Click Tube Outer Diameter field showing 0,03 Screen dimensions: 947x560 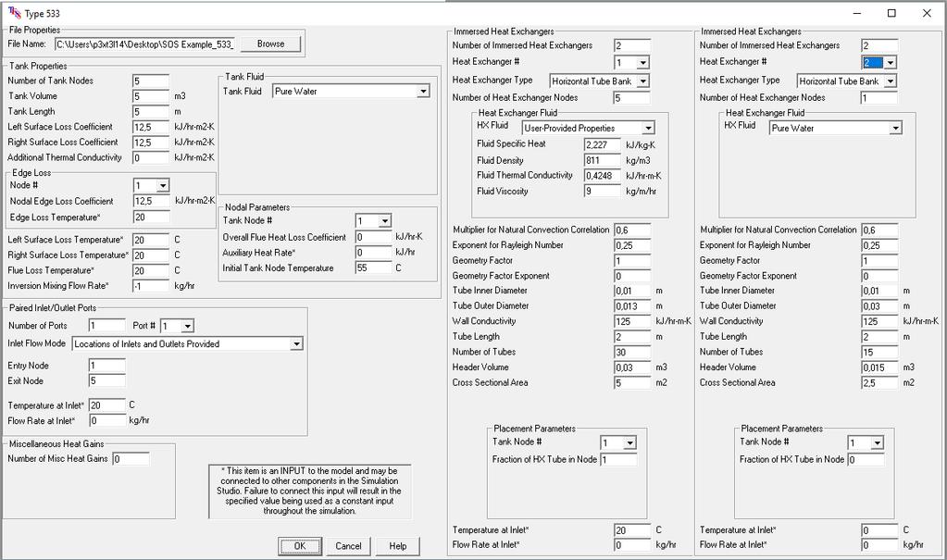coord(879,306)
